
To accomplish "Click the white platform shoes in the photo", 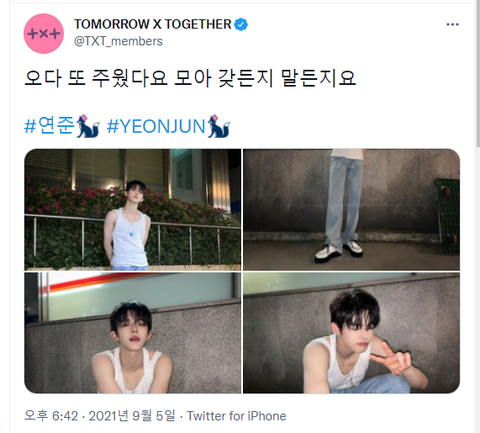I will [339, 251].
